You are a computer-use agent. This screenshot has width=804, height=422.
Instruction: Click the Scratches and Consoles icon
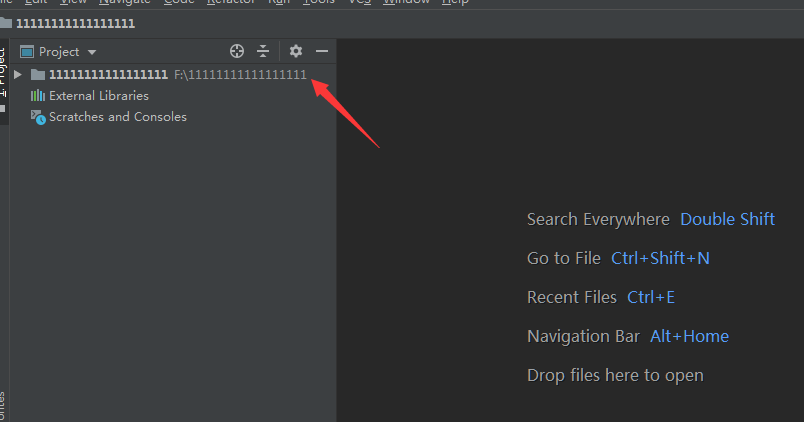pos(38,117)
